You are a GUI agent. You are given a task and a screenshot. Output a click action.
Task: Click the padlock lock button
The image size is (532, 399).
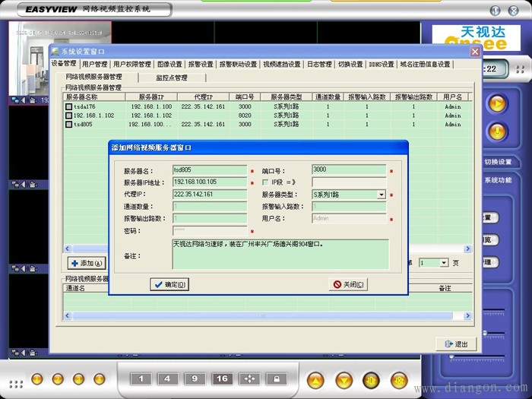coord(277,379)
